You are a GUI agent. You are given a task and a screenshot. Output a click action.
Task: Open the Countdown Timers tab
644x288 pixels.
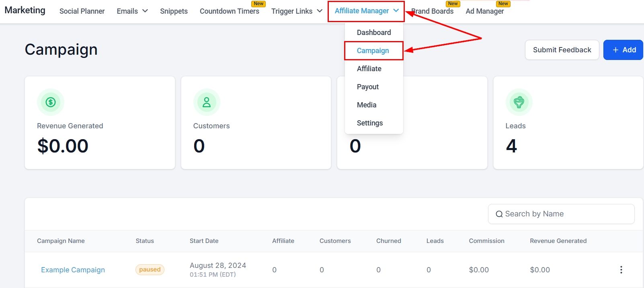pyautogui.click(x=229, y=11)
